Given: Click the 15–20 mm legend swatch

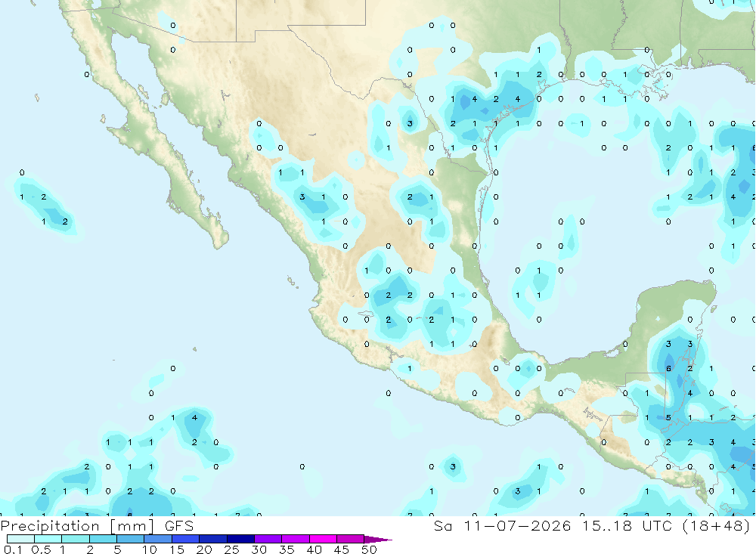Looking at the screenshot, I should (x=185, y=539).
